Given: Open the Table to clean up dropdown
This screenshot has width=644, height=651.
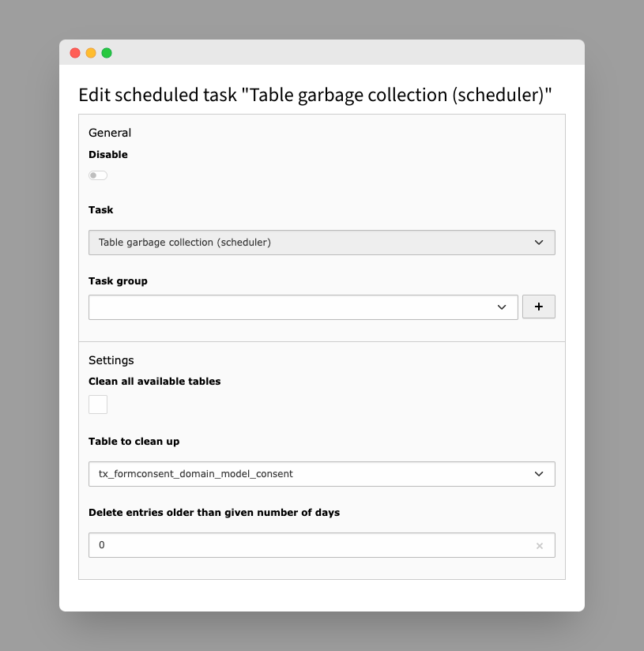Looking at the screenshot, I should pyautogui.click(x=322, y=474).
